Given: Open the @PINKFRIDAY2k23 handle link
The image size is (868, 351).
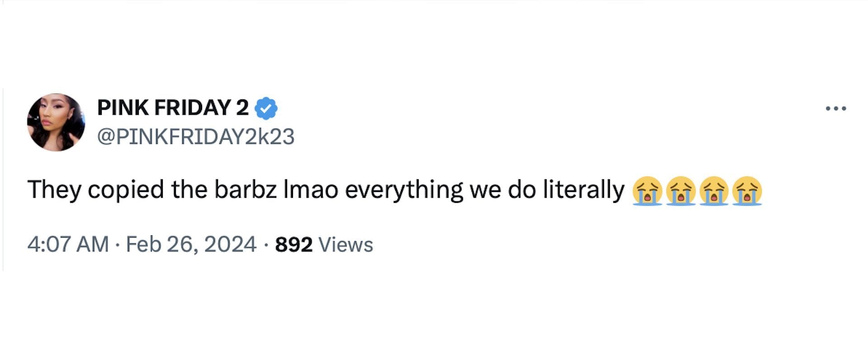Looking at the screenshot, I should pyautogui.click(x=196, y=136).
